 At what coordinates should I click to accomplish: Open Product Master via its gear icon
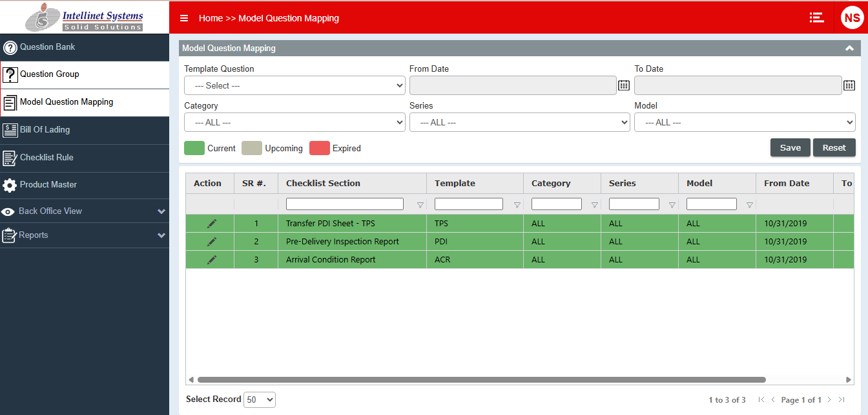pos(11,185)
